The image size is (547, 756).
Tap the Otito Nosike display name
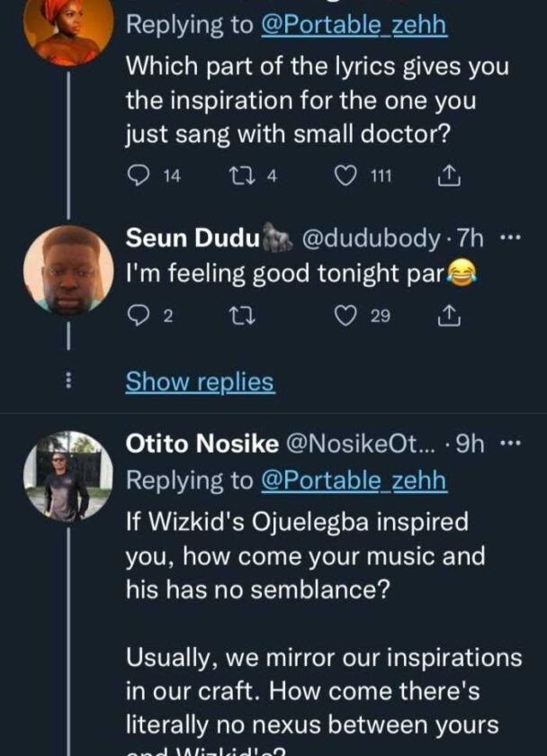(x=202, y=444)
